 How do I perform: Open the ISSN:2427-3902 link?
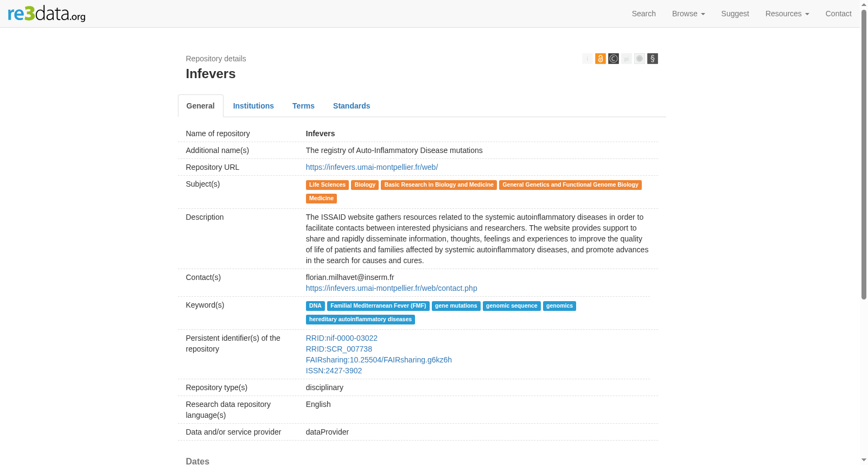(x=334, y=371)
